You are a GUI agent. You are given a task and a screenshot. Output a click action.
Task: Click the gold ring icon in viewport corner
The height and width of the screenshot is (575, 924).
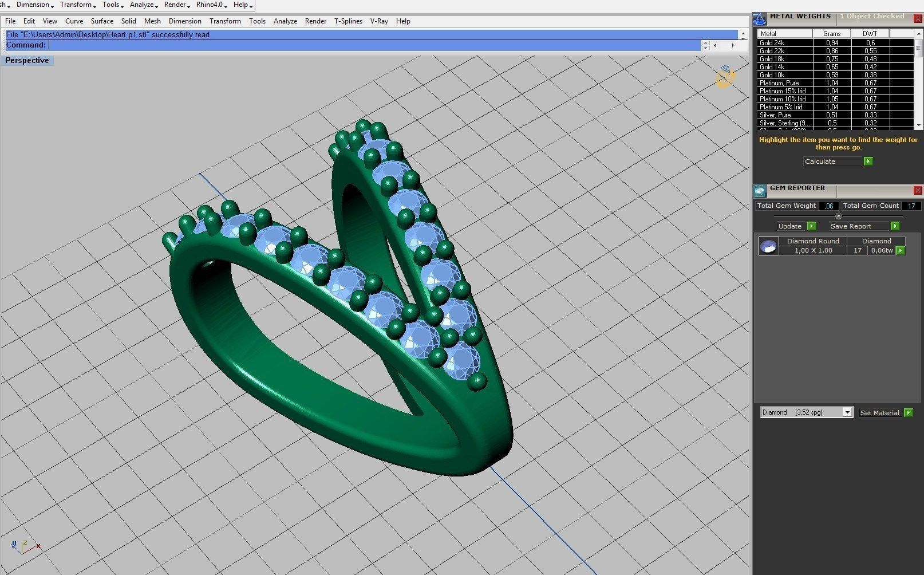tap(725, 77)
